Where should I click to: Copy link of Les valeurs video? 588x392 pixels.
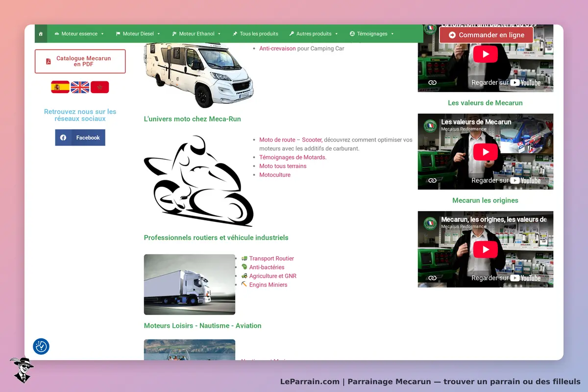432,180
